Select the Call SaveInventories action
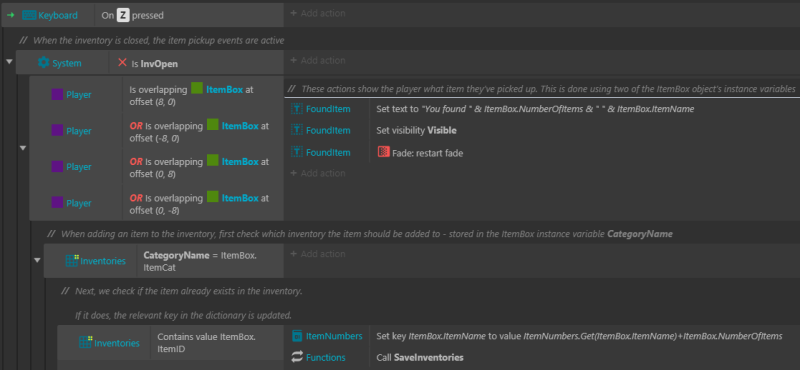 pos(420,357)
